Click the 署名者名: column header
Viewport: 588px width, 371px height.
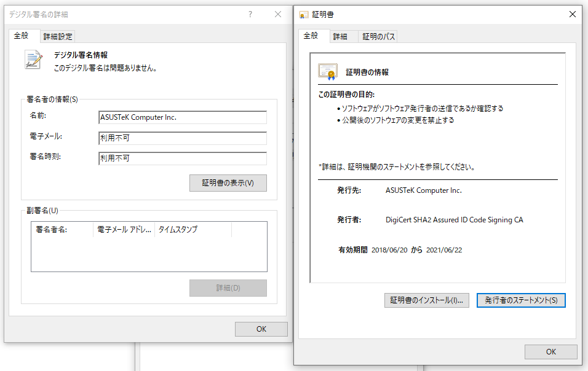(62, 230)
